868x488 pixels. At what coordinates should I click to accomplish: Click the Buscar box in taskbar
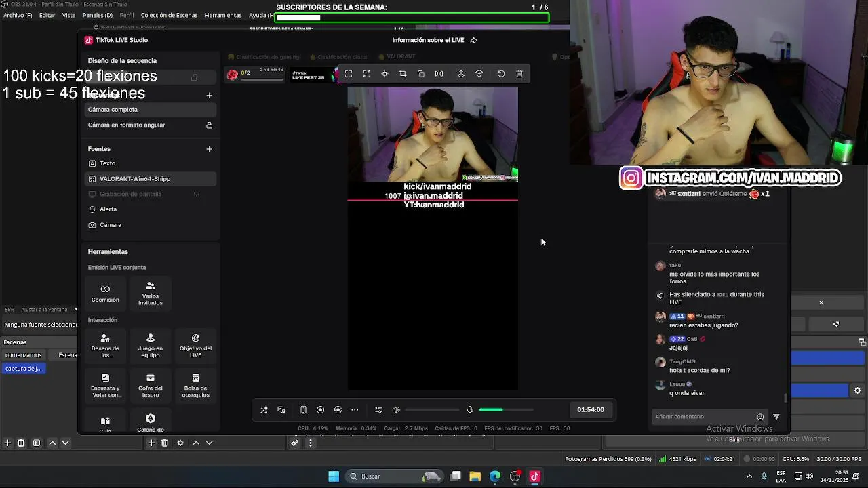coord(393,476)
